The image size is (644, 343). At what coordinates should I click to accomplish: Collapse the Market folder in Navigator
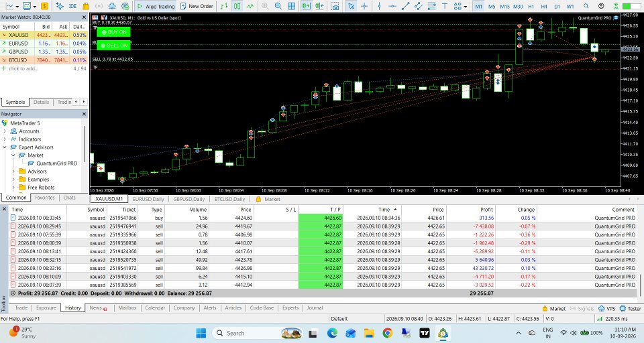[13, 155]
